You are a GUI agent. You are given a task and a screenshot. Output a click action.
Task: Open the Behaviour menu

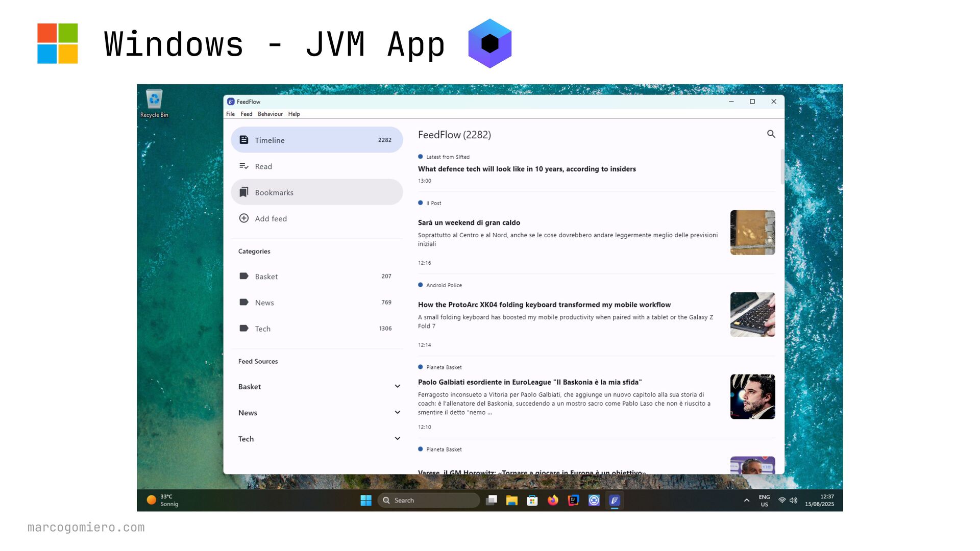[270, 114]
